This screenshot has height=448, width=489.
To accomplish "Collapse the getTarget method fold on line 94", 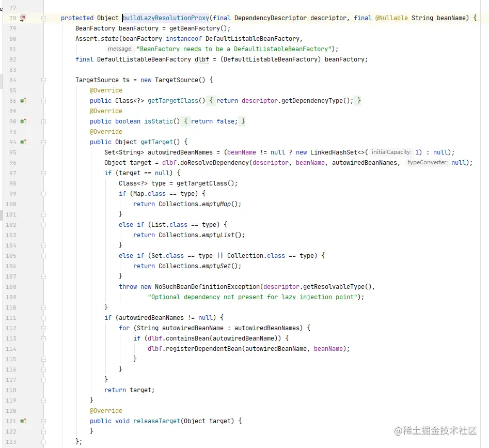I will pos(44,142).
